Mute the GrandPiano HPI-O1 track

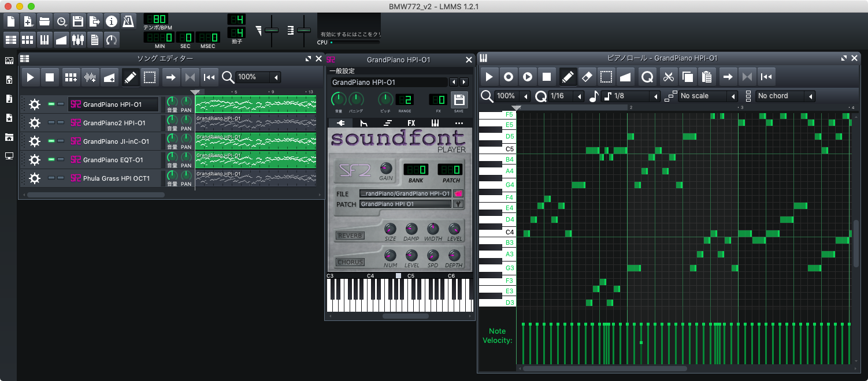coord(51,104)
